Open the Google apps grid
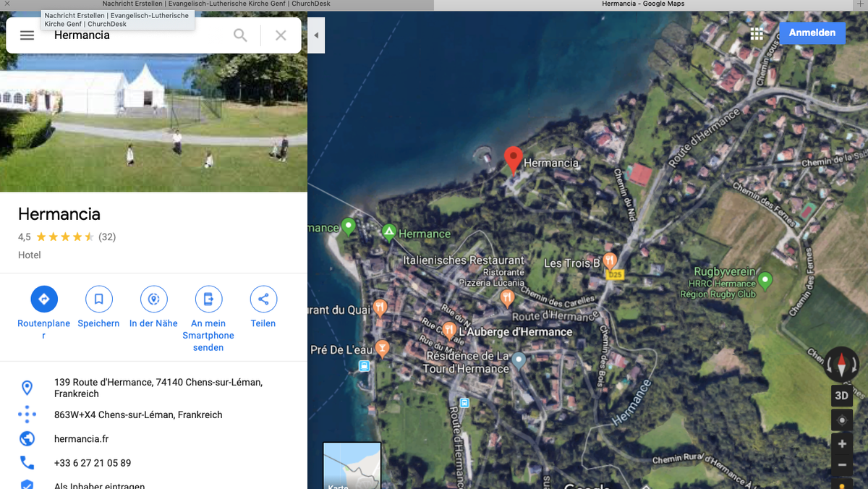 757,33
